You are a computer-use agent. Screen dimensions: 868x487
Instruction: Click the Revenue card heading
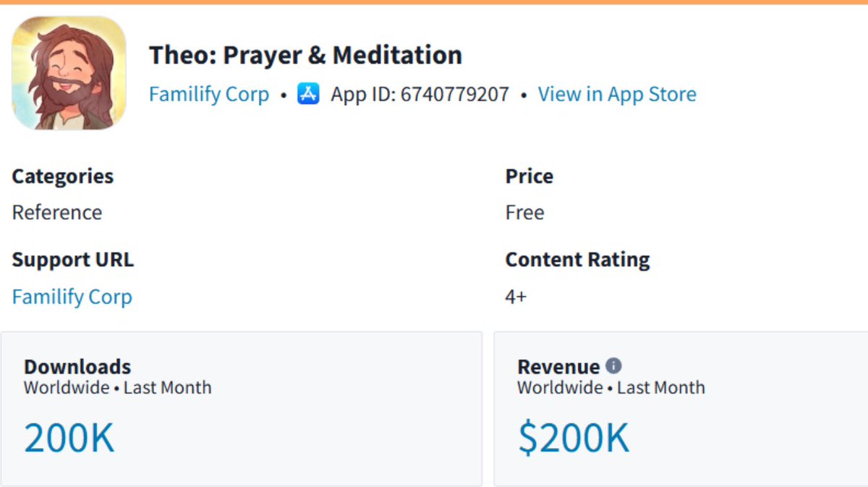[x=558, y=366]
